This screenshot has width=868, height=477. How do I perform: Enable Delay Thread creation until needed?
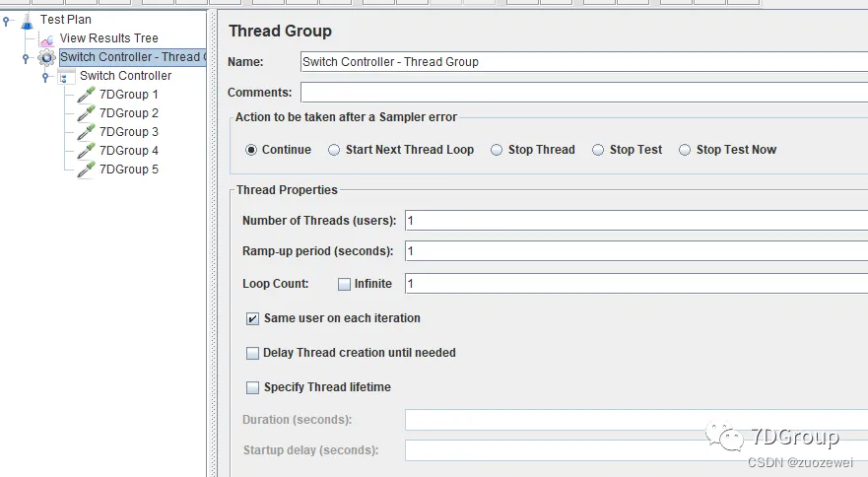coord(252,353)
